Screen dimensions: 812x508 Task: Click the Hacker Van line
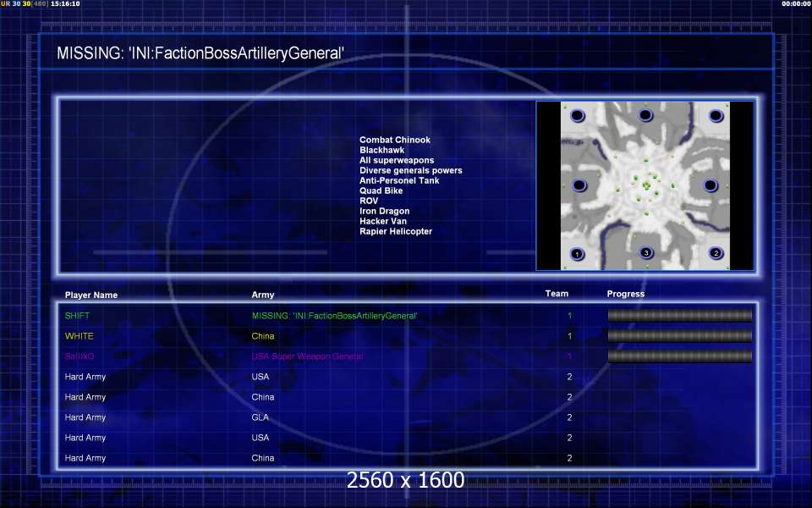tap(382, 221)
